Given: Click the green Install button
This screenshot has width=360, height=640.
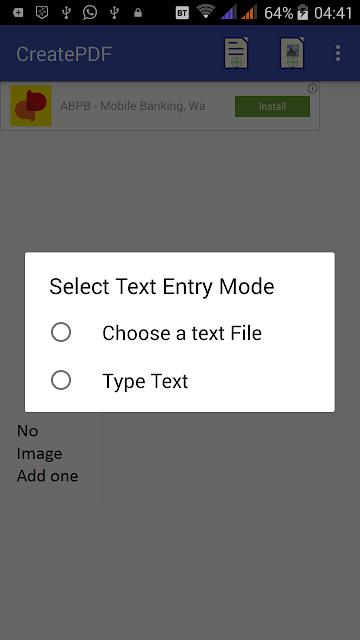Looking at the screenshot, I should tap(272, 107).
